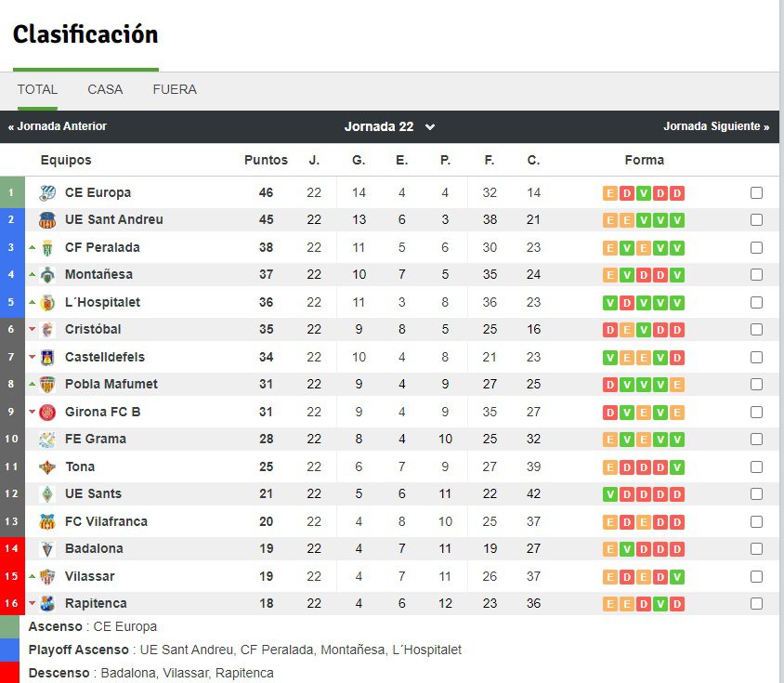Click the Pobla Mafumet crest icon
Image resolution: width=784 pixels, height=683 pixels.
coord(47,385)
